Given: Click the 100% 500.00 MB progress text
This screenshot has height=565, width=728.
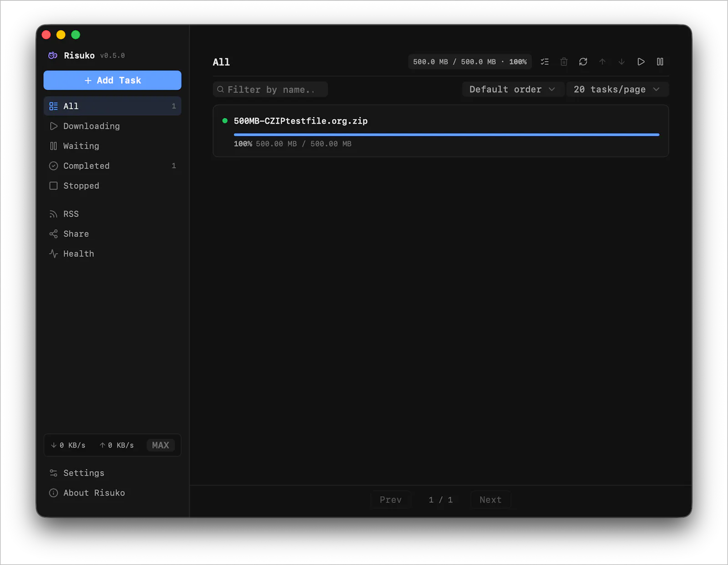Looking at the screenshot, I should click(293, 144).
